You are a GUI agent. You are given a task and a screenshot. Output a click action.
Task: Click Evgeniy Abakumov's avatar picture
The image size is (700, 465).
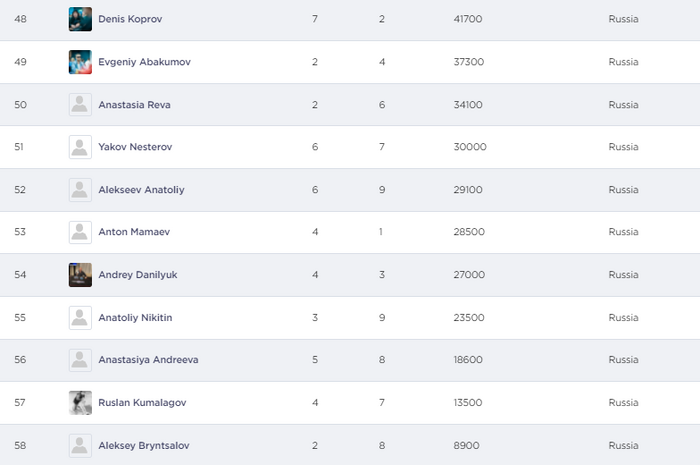tap(80, 62)
